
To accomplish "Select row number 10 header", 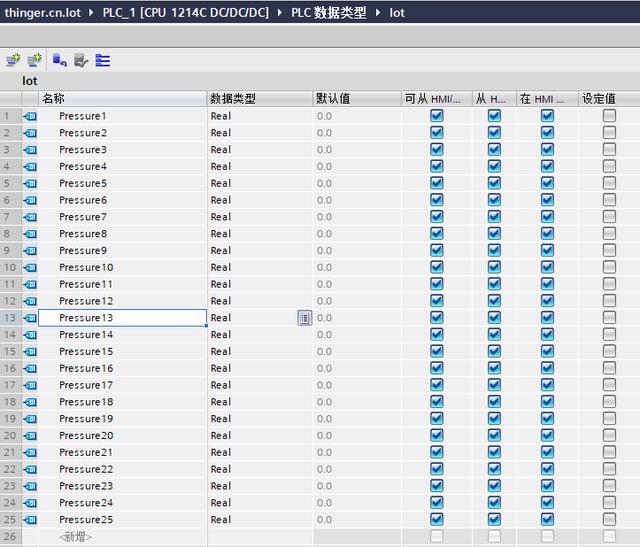I will tap(10, 268).
